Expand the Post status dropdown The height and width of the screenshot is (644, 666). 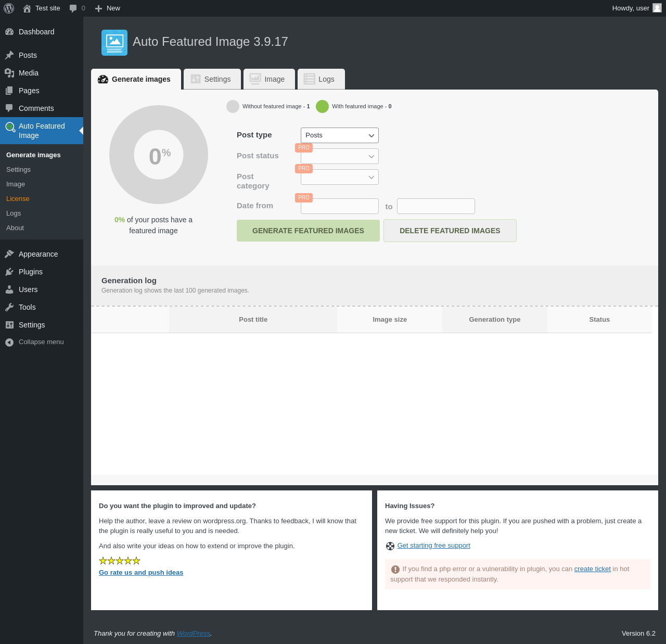coord(339,156)
